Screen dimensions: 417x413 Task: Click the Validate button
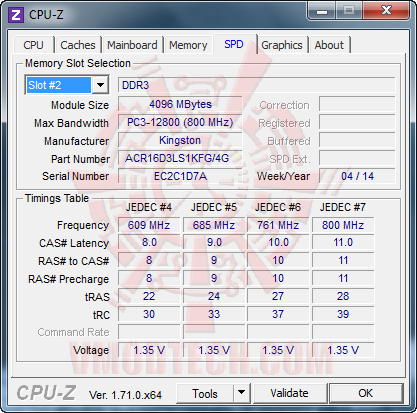pyautogui.click(x=289, y=393)
